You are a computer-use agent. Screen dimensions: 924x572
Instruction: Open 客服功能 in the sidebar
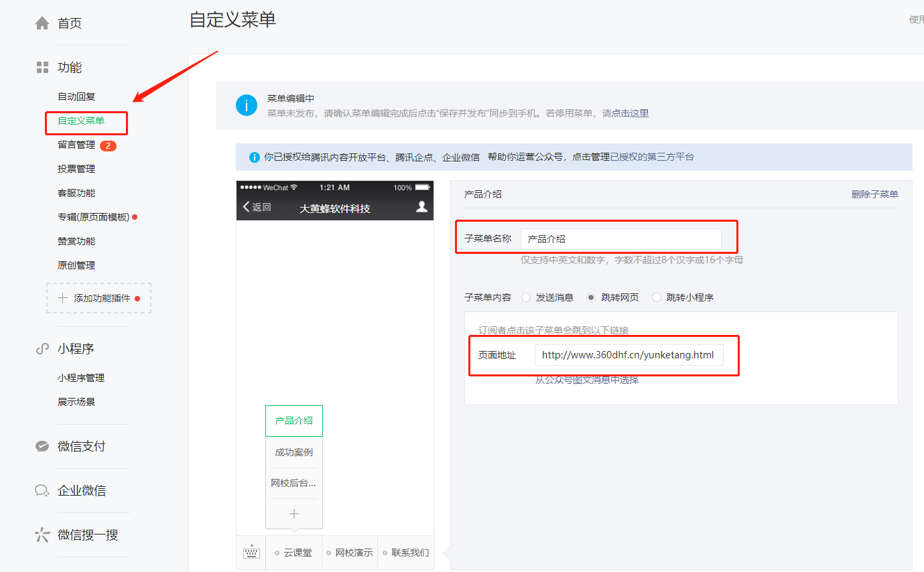coord(76,193)
